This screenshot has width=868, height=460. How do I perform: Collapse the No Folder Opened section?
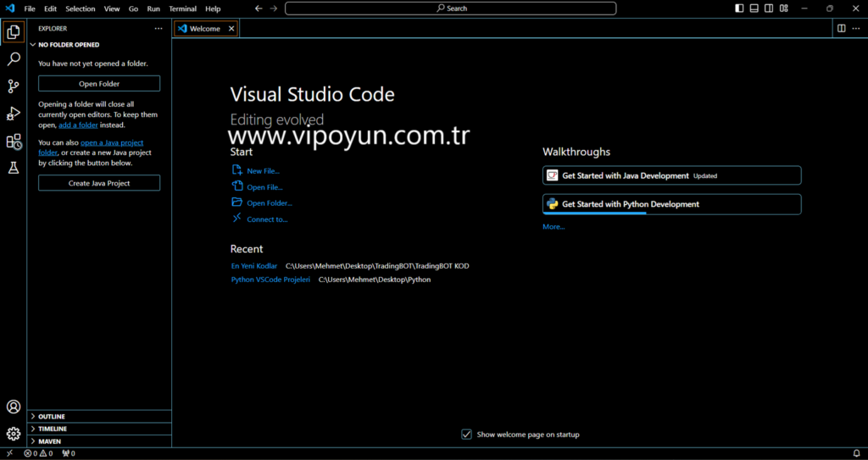coord(100,45)
